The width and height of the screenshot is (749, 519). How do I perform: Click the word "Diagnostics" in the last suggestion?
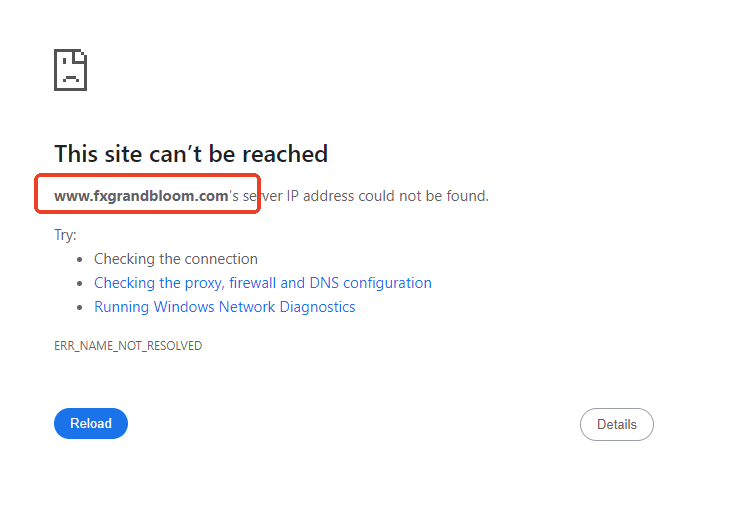[x=316, y=307]
